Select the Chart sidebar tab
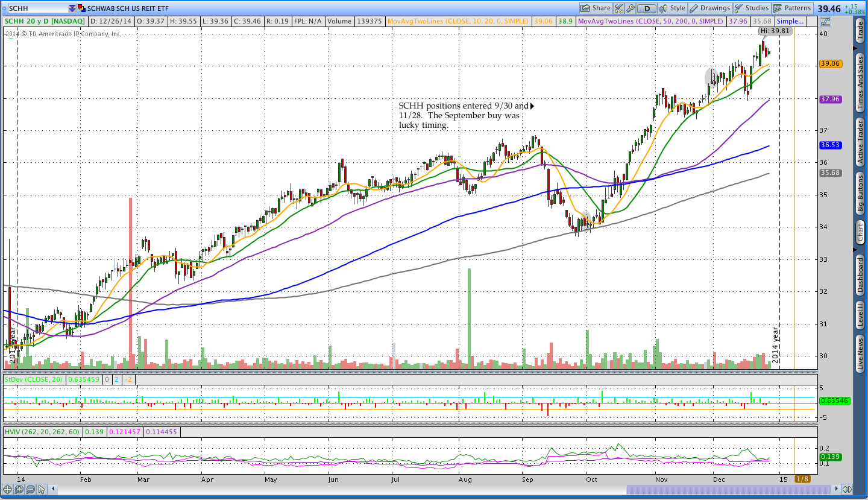 (860, 232)
